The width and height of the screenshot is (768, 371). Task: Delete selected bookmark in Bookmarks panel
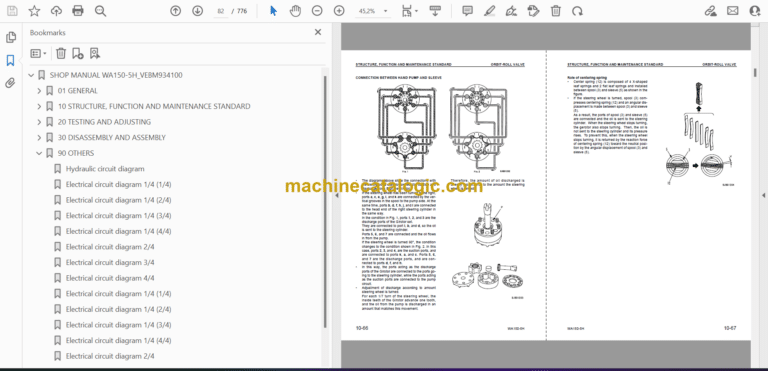click(x=61, y=53)
